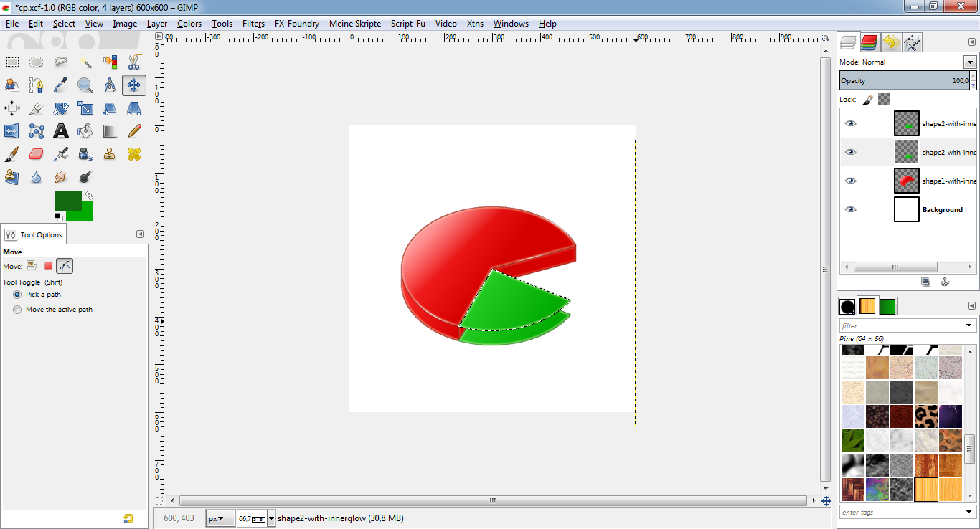Pick the Color Picker eyedropper tool
The image size is (980, 529).
tap(61, 85)
